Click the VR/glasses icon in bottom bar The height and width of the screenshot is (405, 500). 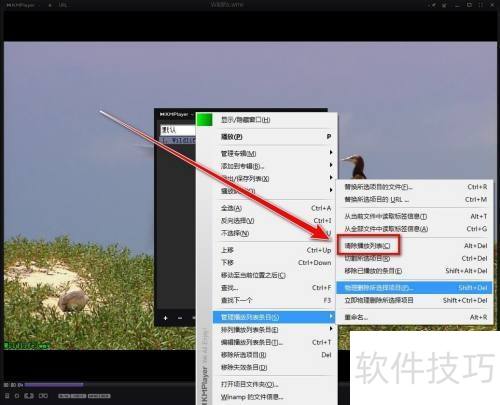[43, 396]
